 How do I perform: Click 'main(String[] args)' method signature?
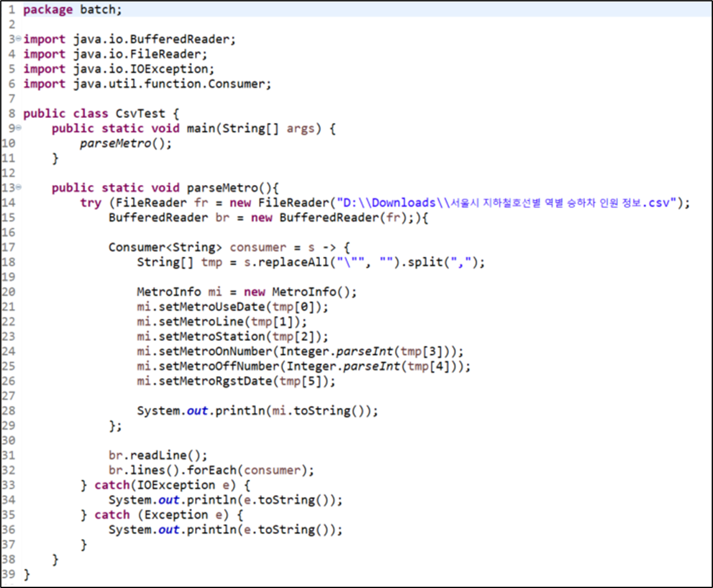click(254, 129)
